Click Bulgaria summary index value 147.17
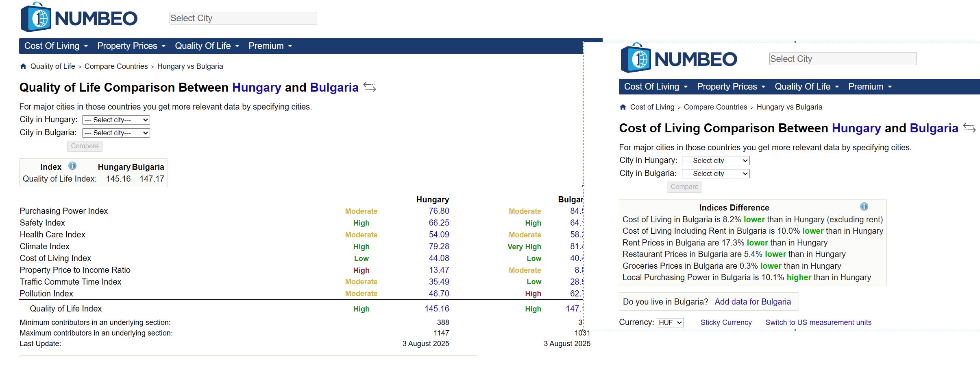Image resolution: width=980 pixels, height=375 pixels. coord(152,179)
